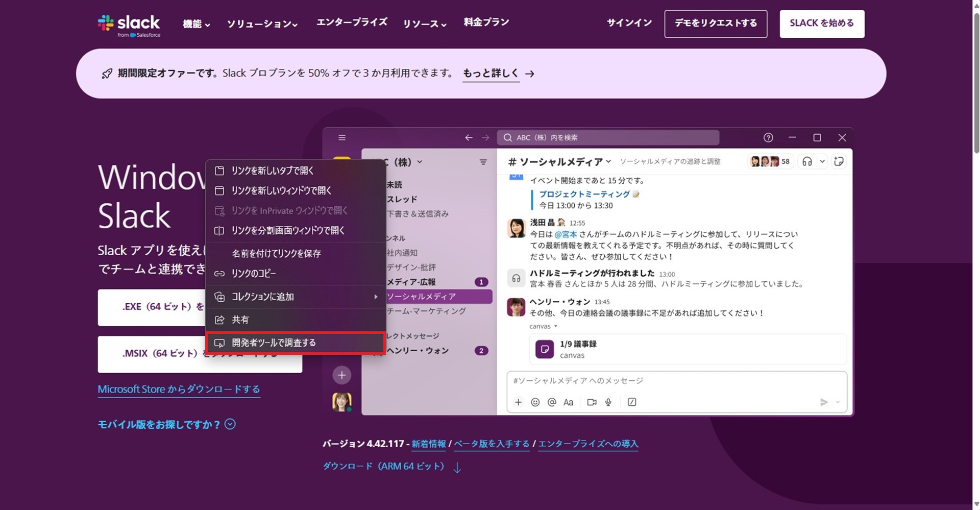Expand the ソーシャルメディア channel title dropdown
980x510 pixels.
pyautogui.click(x=608, y=162)
